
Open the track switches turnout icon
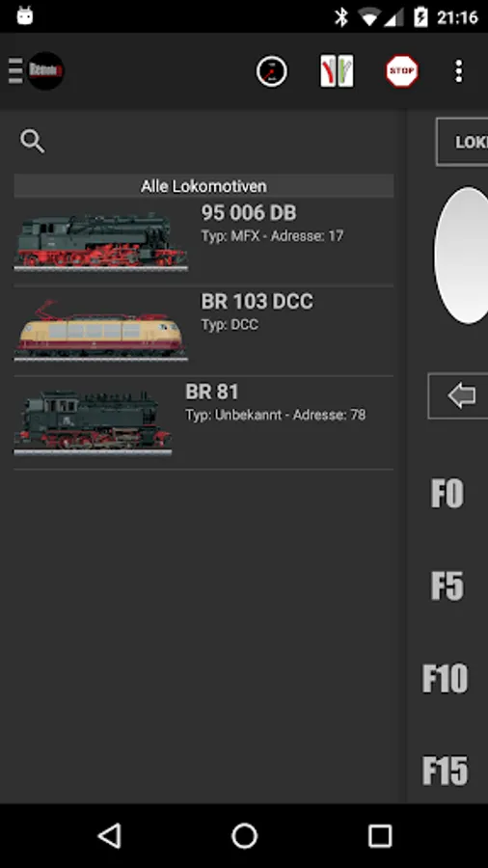(337, 70)
